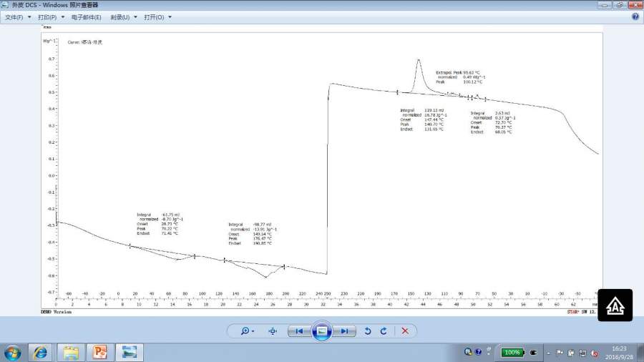This screenshot has height=362, width=644.
Task: Launch Internet Explorer from the taskbar
Action: point(40,353)
